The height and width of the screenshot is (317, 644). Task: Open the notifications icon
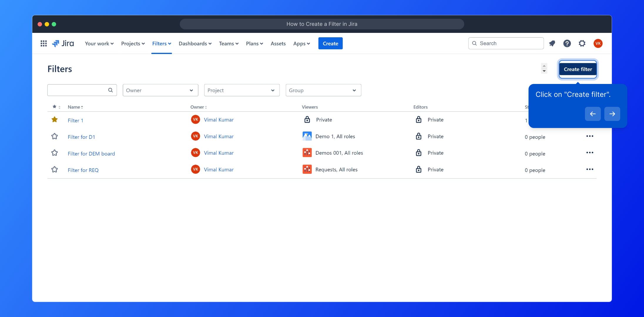pos(552,43)
